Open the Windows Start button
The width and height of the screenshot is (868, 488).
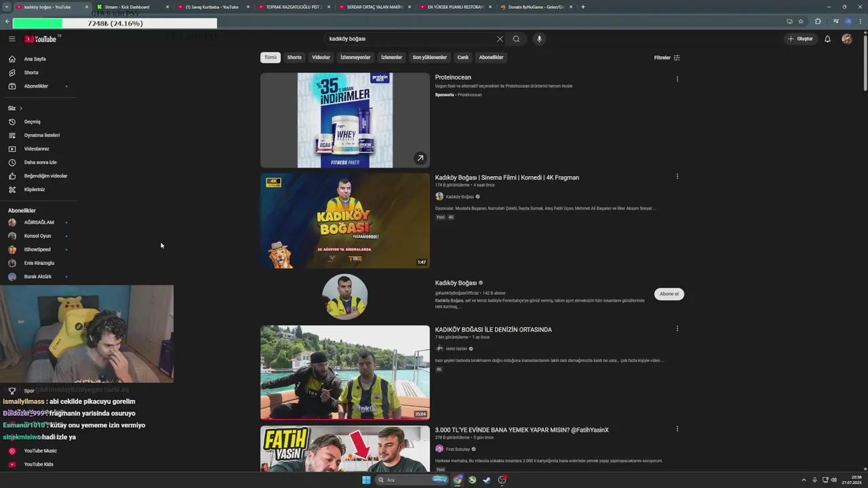366,480
